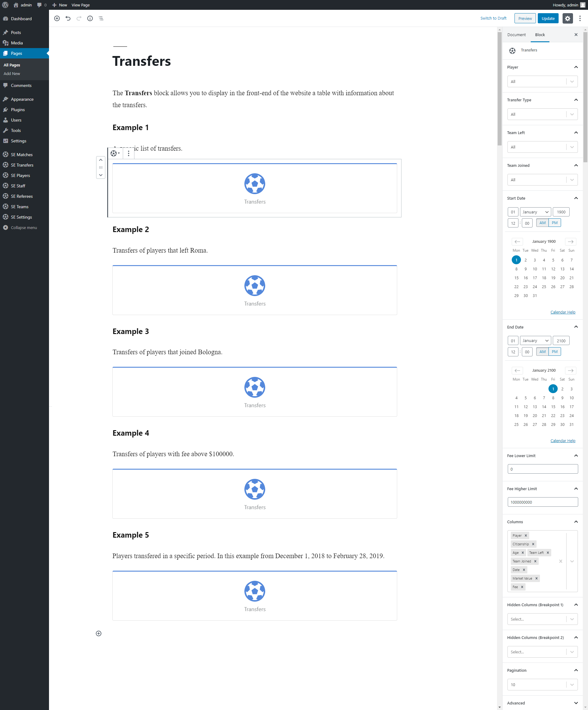
Task: Click the Update button
Action: 548,19
